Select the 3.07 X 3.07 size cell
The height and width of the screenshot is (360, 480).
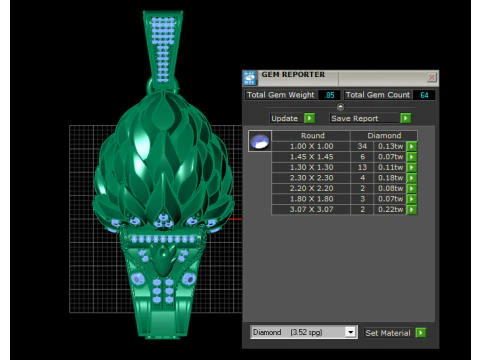point(311,209)
